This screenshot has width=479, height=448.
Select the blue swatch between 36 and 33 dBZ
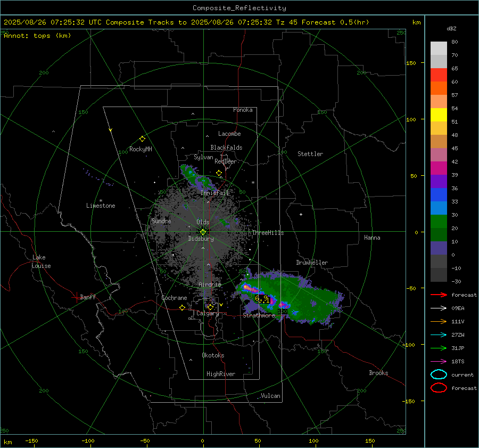coord(439,195)
